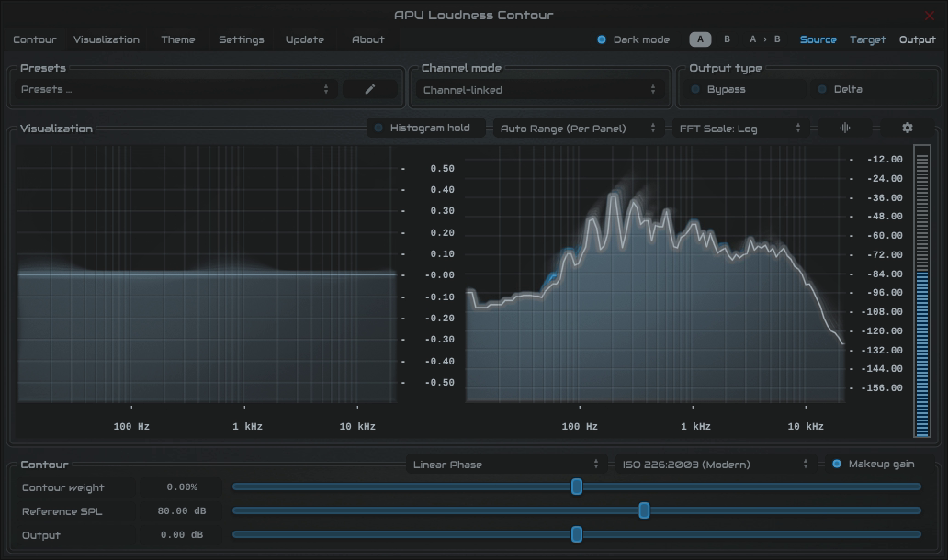
Task: Click the Channel mode section label
Action: pos(461,68)
